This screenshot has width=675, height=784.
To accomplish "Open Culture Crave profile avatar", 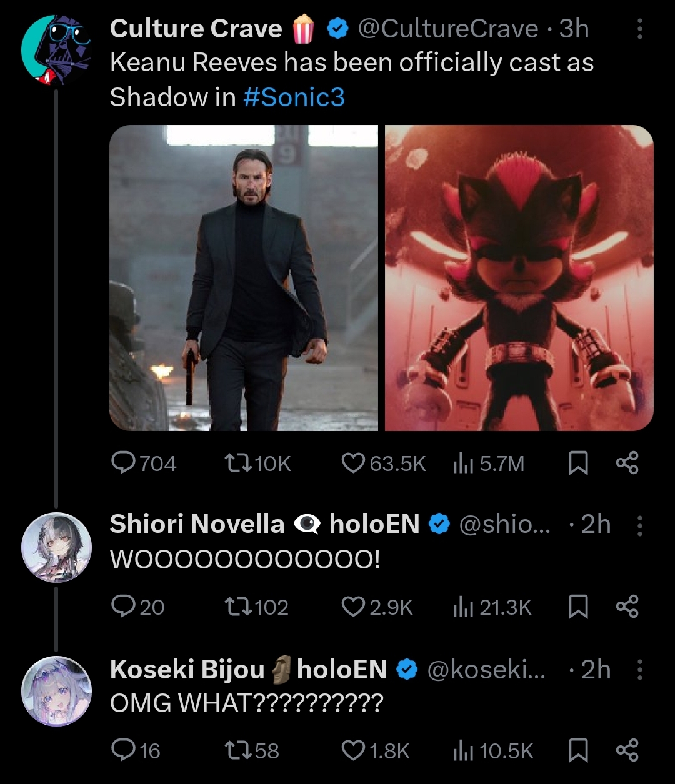I will pos(56,49).
